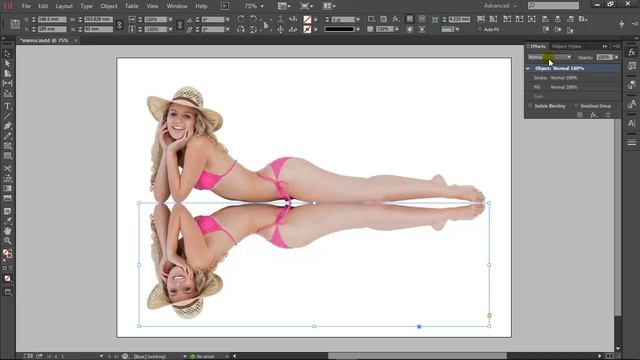Select the Gradient Swatch tool
Viewport: 640px width, 360px height.
(7, 188)
